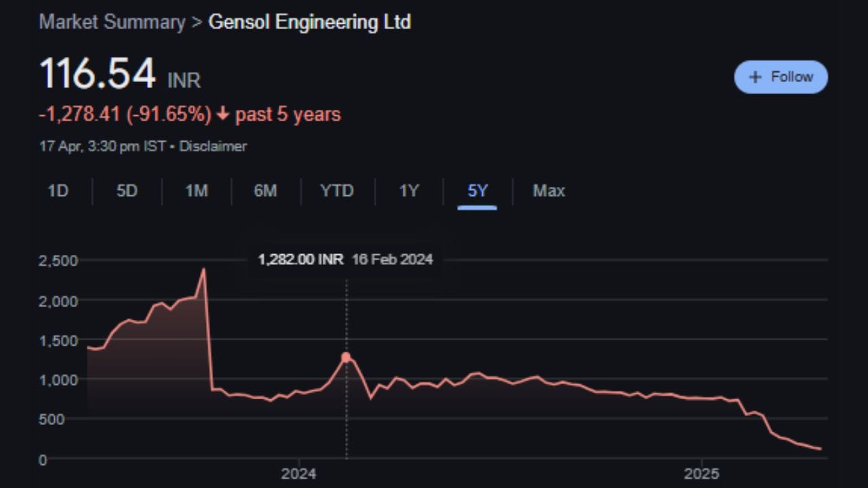View the 1Y price history
868x488 pixels.
tap(409, 191)
